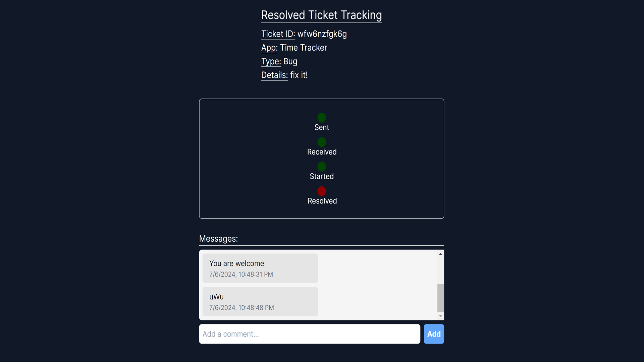Screen dimensions: 644x362
Task: Select the 'You are welcome' message bubble
Action: pyautogui.click(x=260, y=268)
